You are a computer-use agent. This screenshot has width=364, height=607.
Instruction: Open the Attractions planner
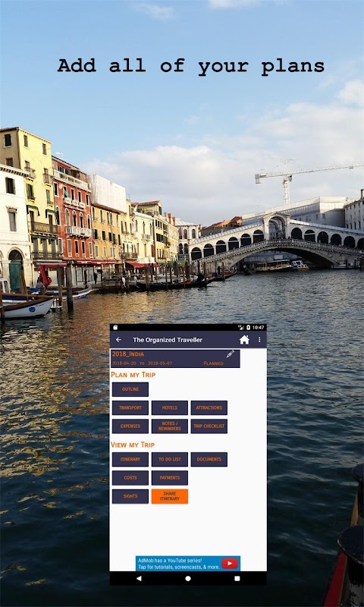pos(209,407)
